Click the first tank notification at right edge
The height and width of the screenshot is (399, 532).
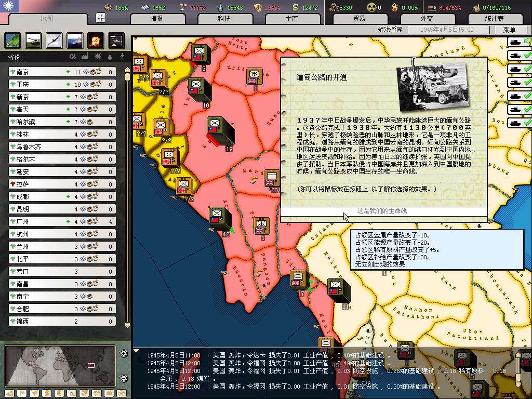(x=519, y=43)
